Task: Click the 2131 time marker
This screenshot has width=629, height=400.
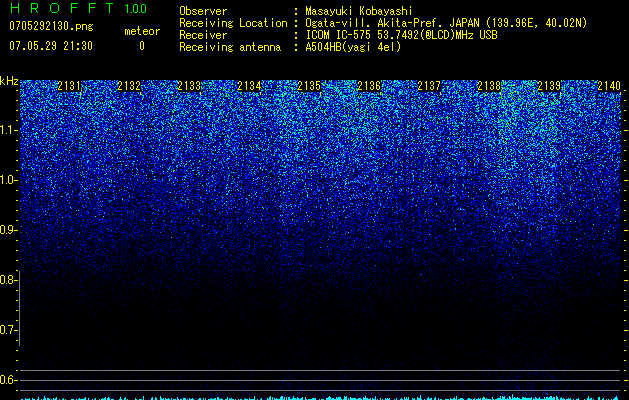Action: pos(69,86)
